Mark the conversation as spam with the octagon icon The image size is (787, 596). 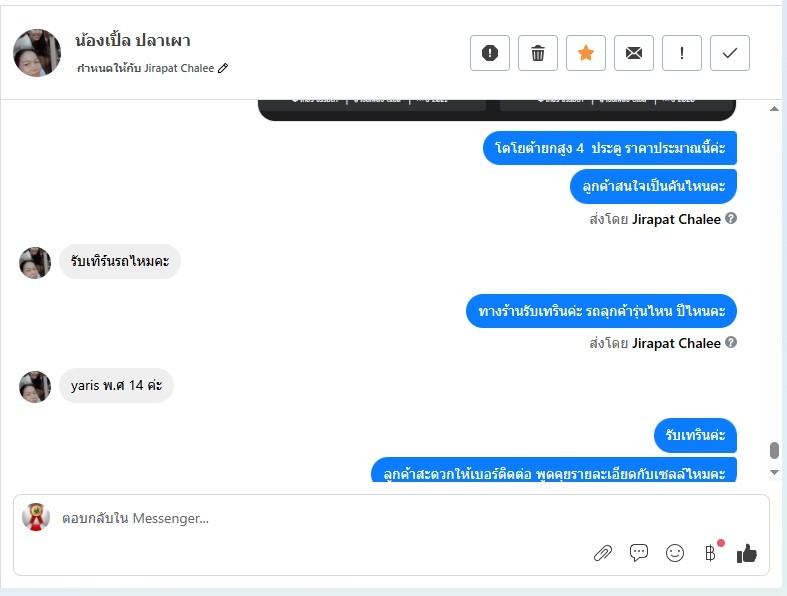coord(490,53)
